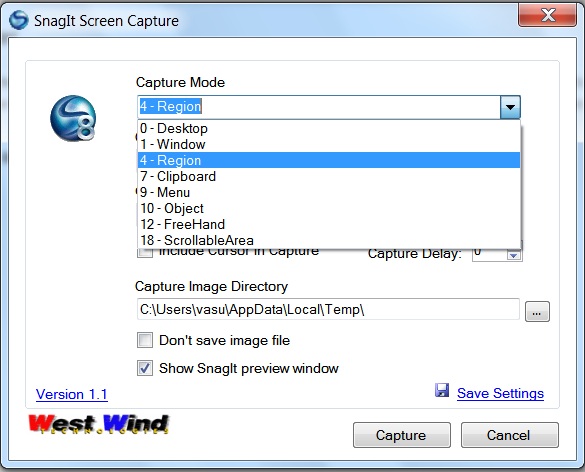Toggle Include Cursor in Capture checkbox
The height and width of the screenshot is (472, 585).
click(145, 253)
